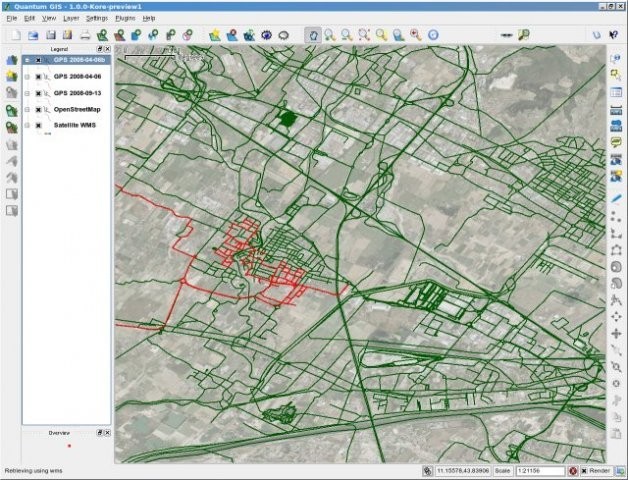This screenshot has width=628, height=480.
Task: Click the scale bar plugin icon
Action: [507, 35]
